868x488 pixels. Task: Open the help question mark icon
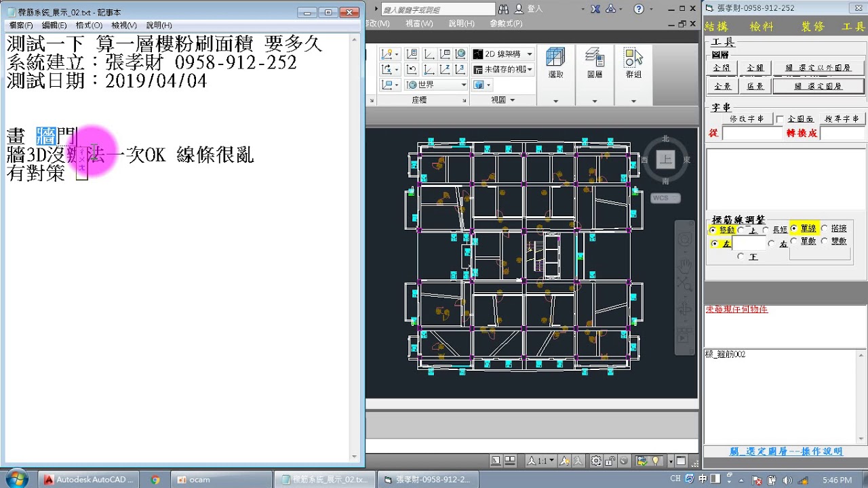point(639,9)
